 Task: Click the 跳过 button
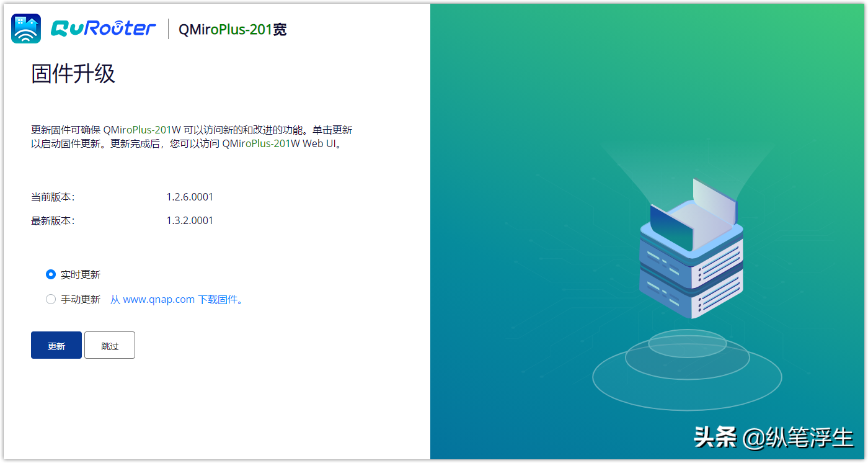pos(110,345)
